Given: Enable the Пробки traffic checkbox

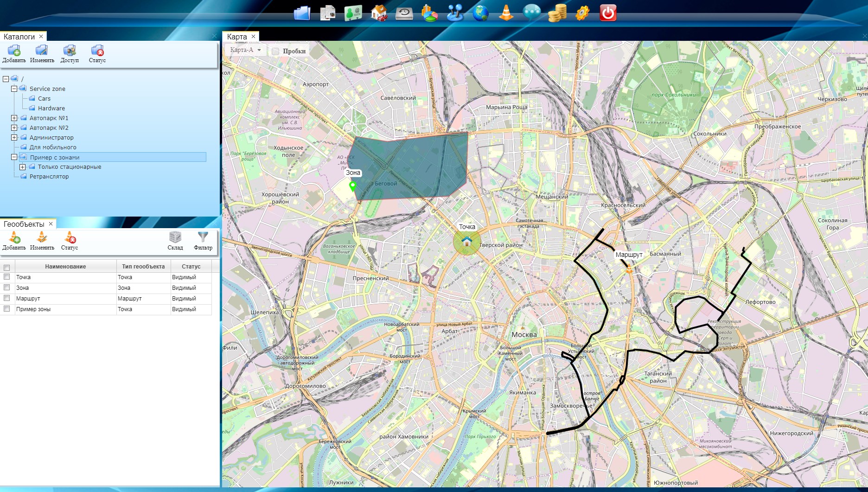Looking at the screenshot, I should click(x=276, y=51).
